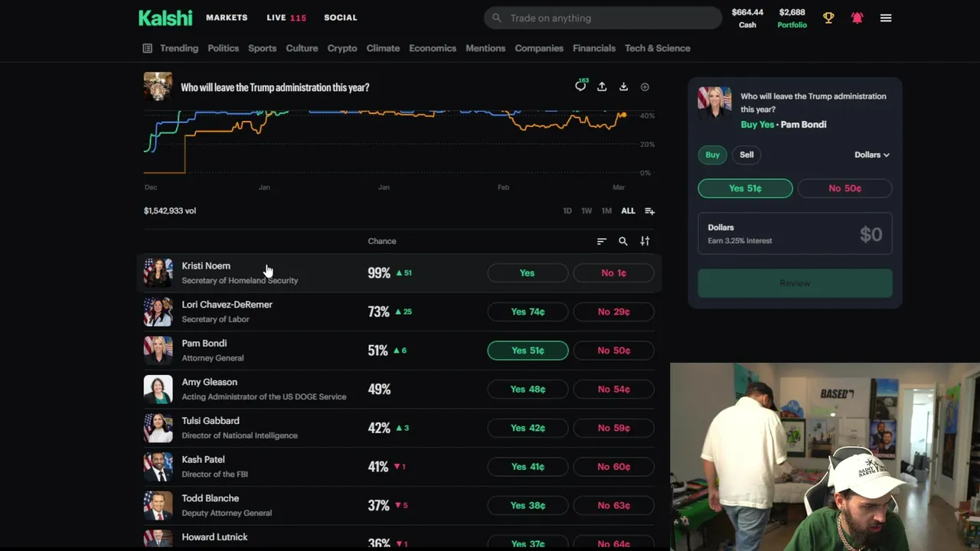Image resolution: width=980 pixels, height=551 pixels.
Task: Click Yes 42¢ for Tulsi Gabbard
Action: tap(528, 428)
